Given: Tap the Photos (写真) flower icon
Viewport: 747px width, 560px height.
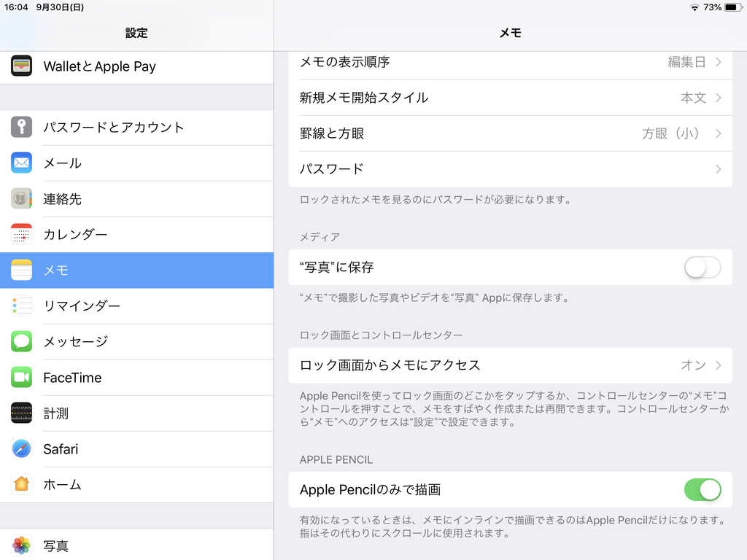Looking at the screenshot, I should pos(21,545).
